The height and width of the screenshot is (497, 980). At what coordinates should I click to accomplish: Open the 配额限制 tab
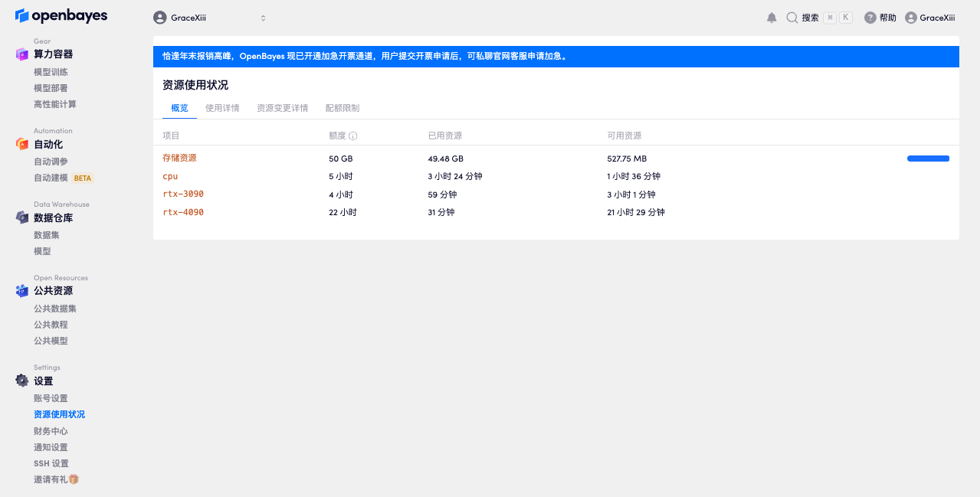pos(342,108)
